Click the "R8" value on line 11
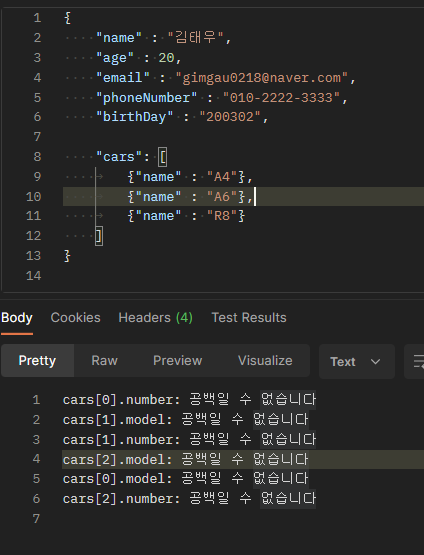Image resolution: width=424 pixels, height=555 pixels. pos(222,216)
